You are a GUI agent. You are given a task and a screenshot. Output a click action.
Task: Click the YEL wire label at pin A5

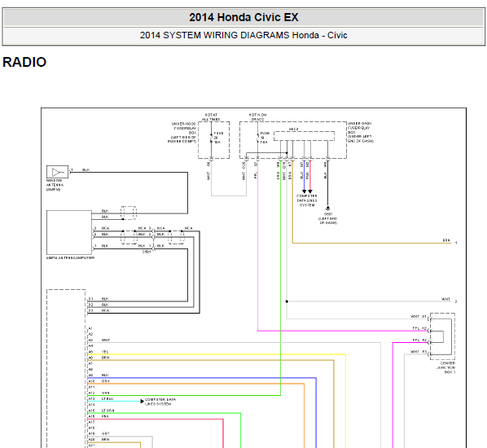pyautogui.click(x=105, y=352)
